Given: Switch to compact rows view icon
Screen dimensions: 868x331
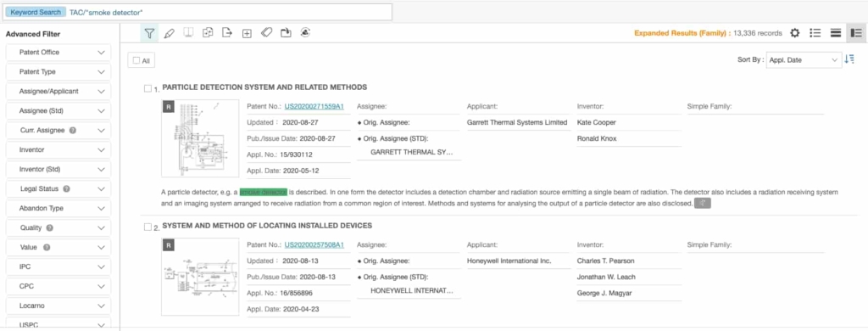Looking at the screenshot, I should 836,33.
